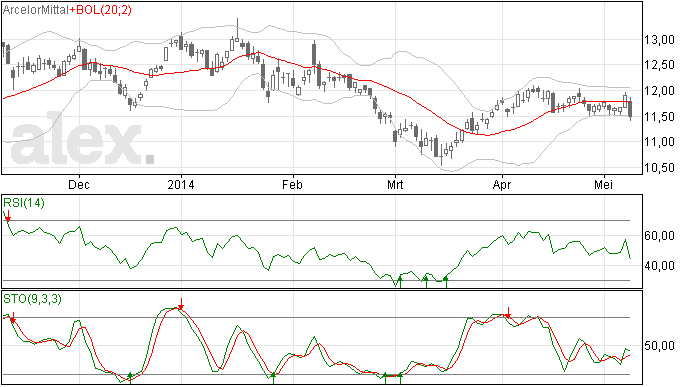Screen dimensions: 690x387
Task: Click the last green RSI buy arrow in March
Action: (446, 281)
